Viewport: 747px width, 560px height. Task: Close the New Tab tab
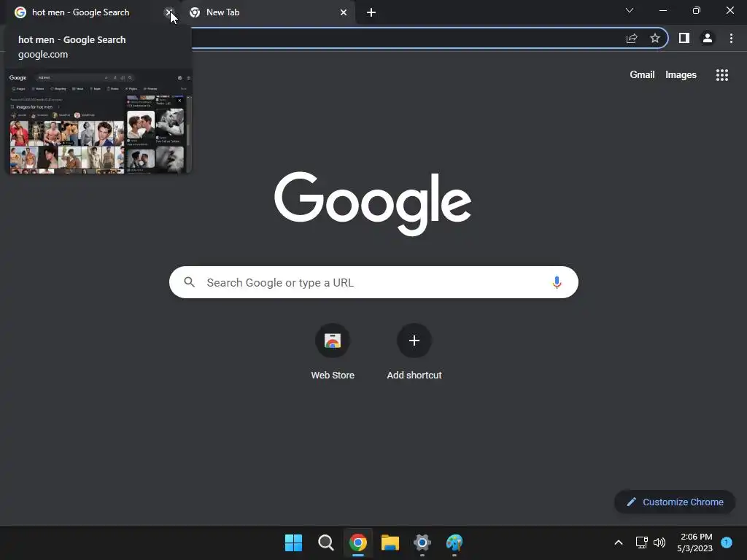[x=344, y=12]
